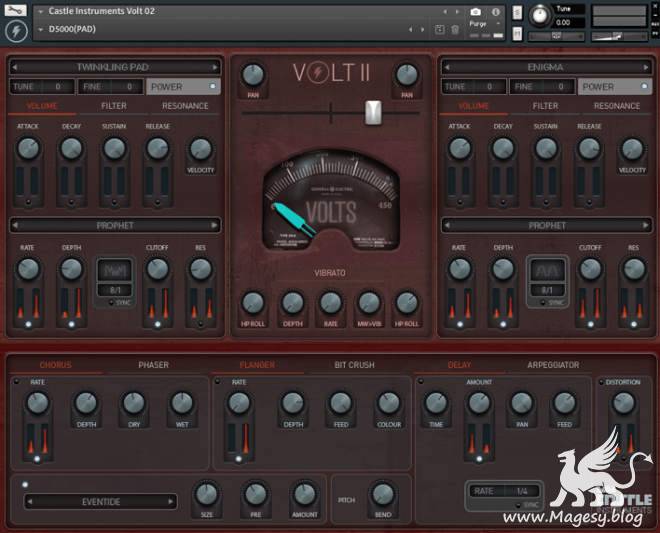Click the VOLTS meter display
The width and height of the screenshot is (660, 533).
[x=331, y=202]
